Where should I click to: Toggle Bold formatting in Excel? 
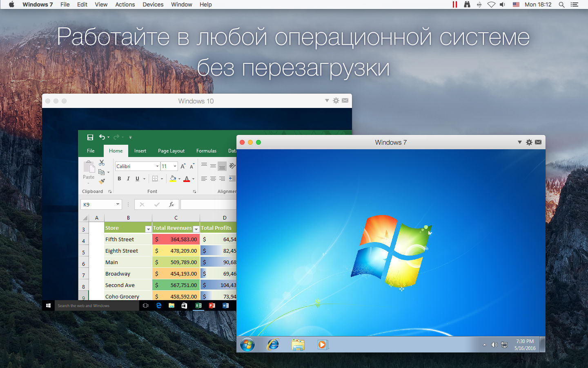(119, 179)
